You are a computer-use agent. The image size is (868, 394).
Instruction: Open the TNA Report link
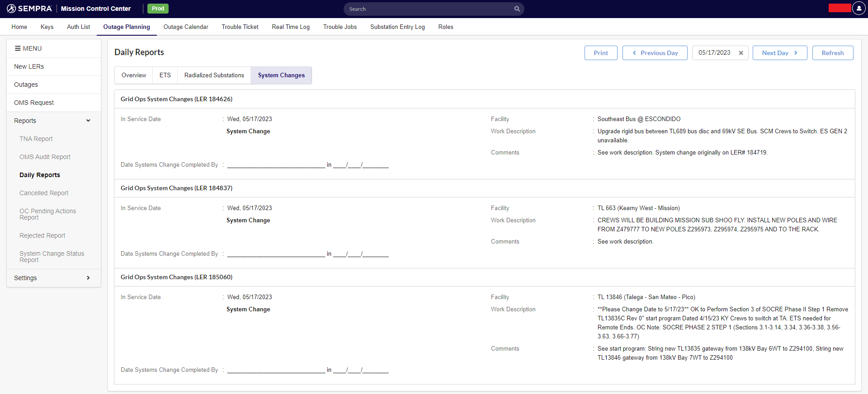coord(36,139)
